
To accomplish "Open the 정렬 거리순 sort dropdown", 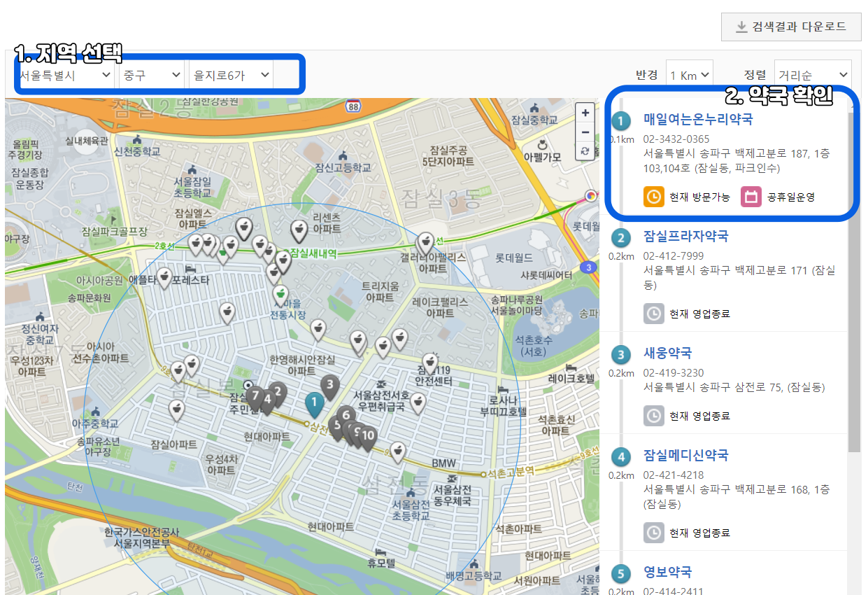I will [x=813, y=74].
